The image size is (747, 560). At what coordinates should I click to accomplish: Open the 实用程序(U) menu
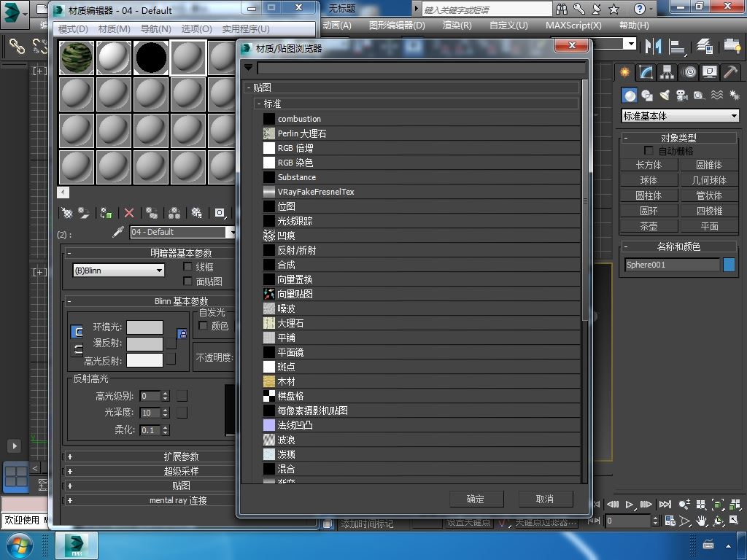(246, 29)
